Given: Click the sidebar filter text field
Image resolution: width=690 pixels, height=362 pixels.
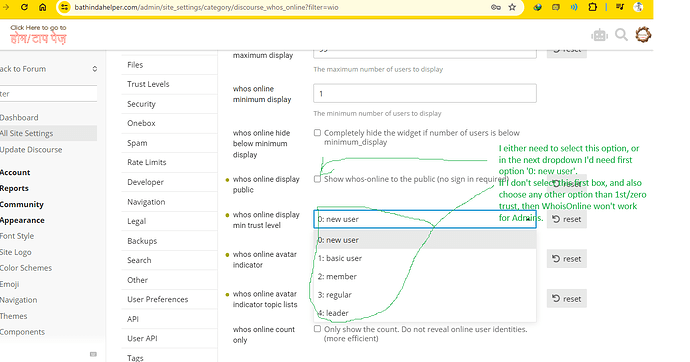Looking at the screenshot, I should [x=48, y=94].
